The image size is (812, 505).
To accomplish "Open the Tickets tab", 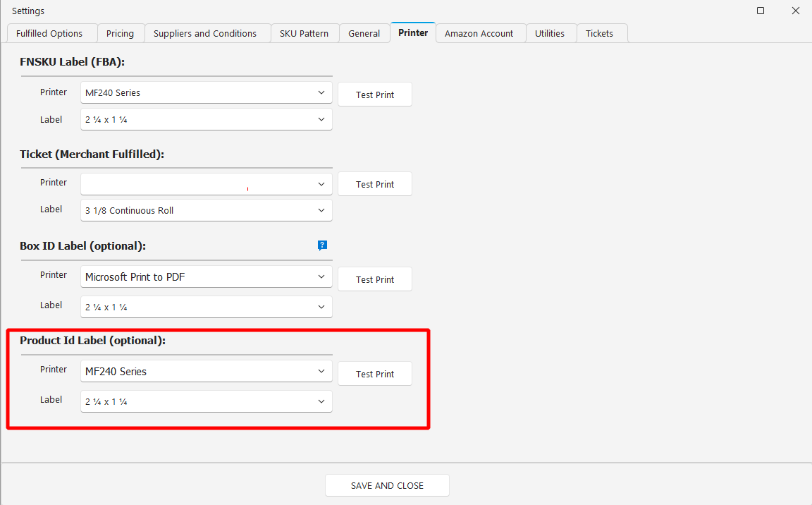I will [602, 33].
